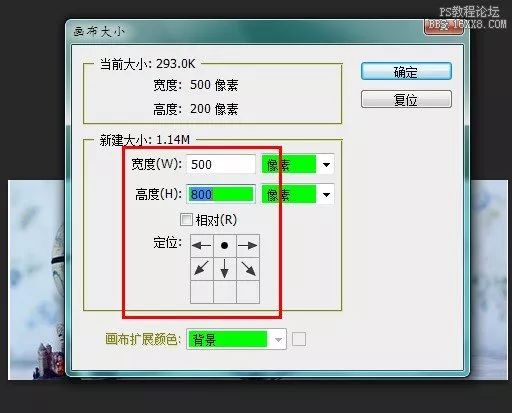
Task: Click the 宽度(W) input field
Action: [x=221, y=164]
